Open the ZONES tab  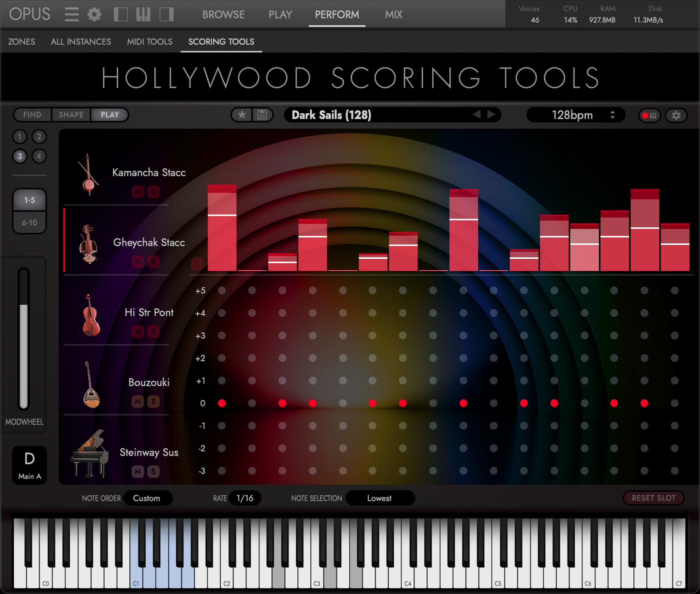click(x=21, y=42)
